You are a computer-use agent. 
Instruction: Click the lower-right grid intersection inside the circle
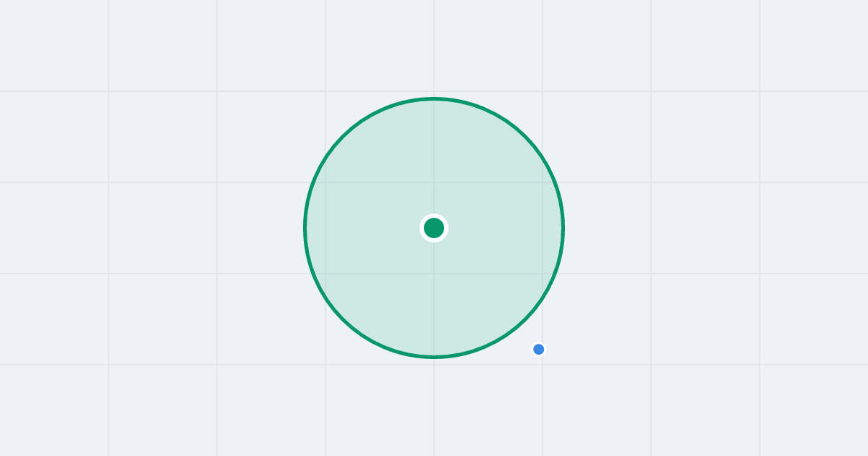tap(542, 274)
